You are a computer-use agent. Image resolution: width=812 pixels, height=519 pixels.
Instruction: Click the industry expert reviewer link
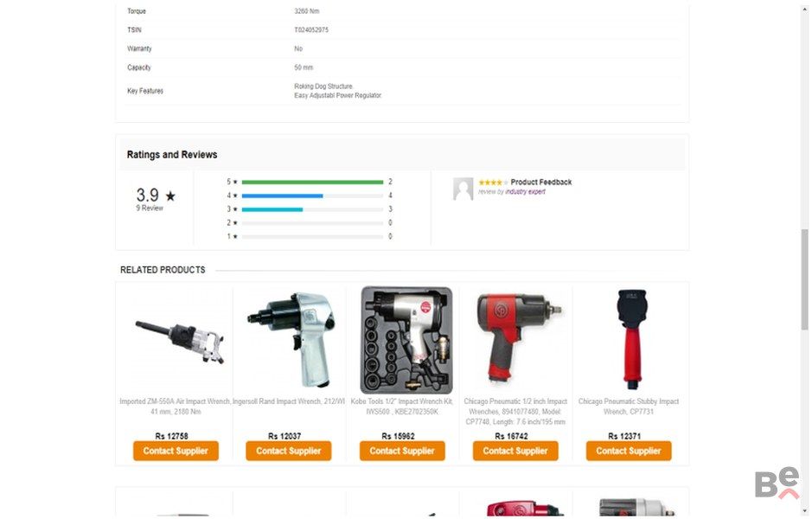pyautogui.click(x=525, y=192)
